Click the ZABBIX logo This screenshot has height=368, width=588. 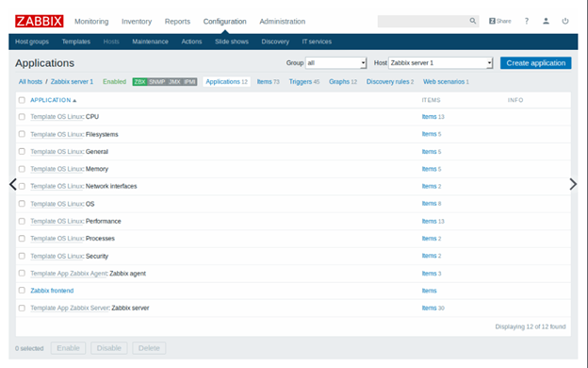pos(39,21)
